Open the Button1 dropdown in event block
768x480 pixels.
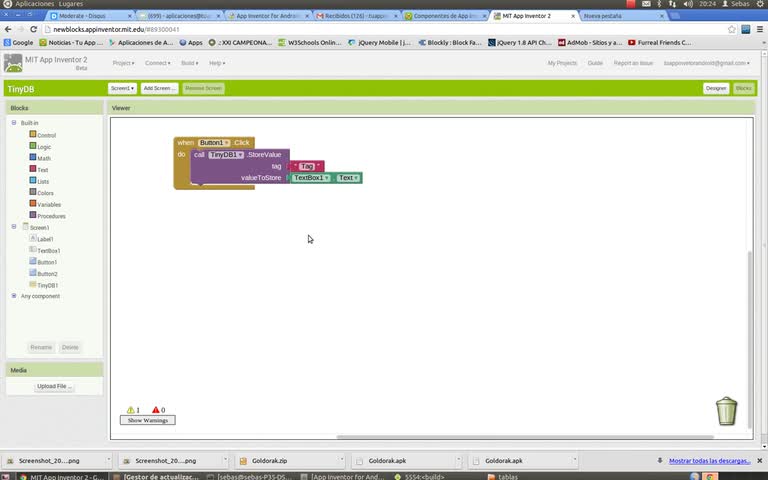214,143
